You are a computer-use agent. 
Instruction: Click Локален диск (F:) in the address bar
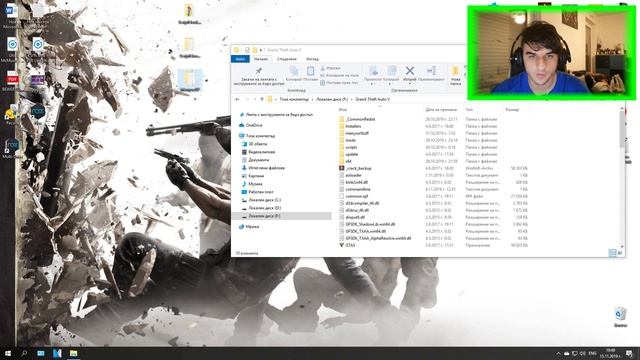point(332,99)
